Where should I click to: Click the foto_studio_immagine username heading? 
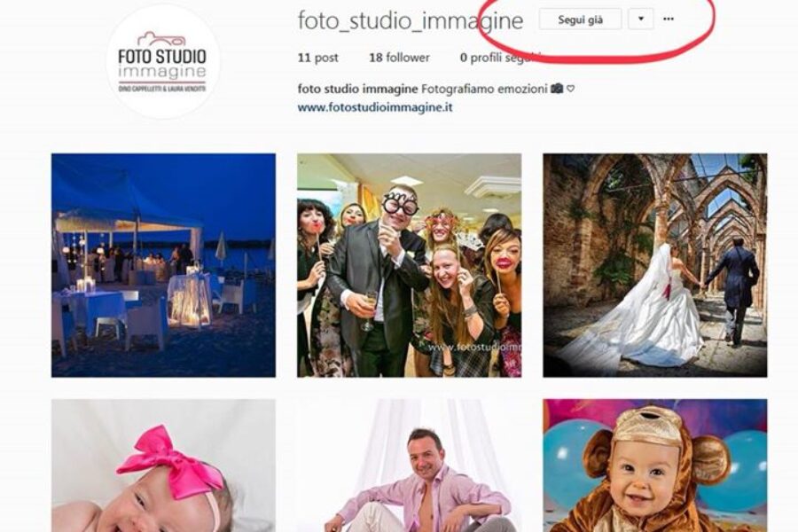point(411,21)
